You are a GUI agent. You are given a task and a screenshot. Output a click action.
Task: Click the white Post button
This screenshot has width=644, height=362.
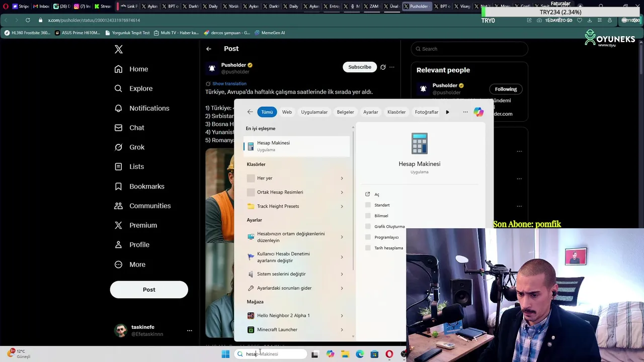point(149,290)
